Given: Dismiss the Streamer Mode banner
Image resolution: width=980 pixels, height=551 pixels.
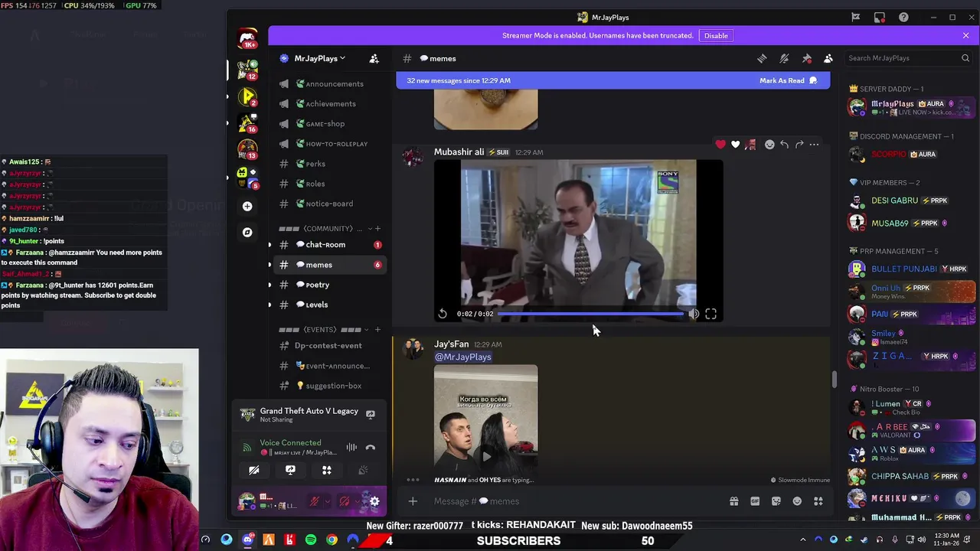Looking at the screenshot, I should pyautogui.click(x=965, y=35).
